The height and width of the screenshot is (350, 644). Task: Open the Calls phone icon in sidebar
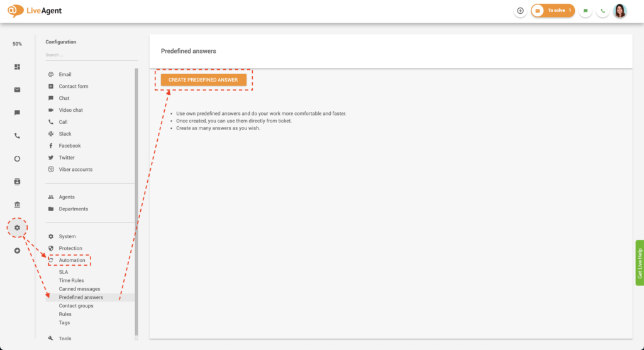(x=17, y=135)
